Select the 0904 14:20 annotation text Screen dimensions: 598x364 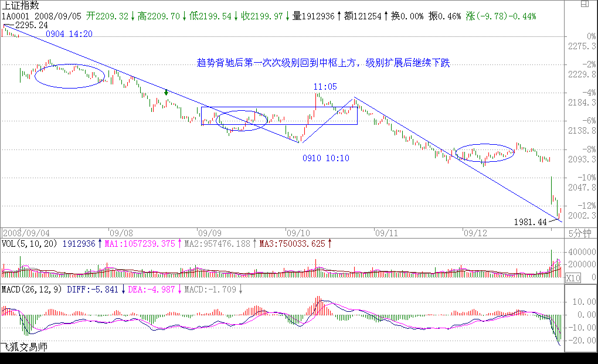click(x=69, y=34)
